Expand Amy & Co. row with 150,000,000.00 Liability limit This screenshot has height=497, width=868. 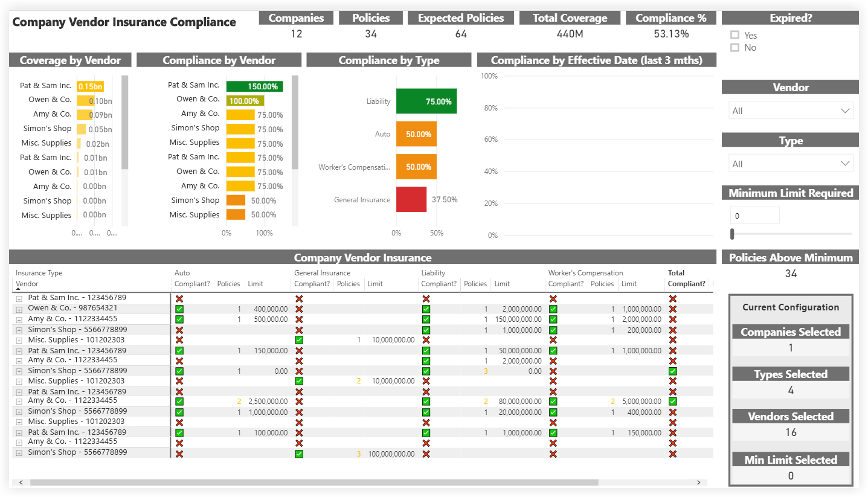(x=19, y=319)
